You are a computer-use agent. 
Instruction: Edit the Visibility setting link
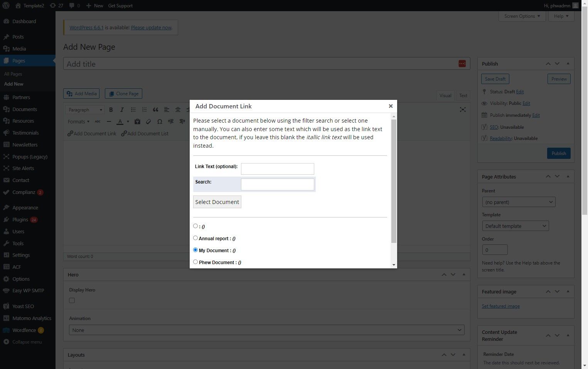point(526,103)
